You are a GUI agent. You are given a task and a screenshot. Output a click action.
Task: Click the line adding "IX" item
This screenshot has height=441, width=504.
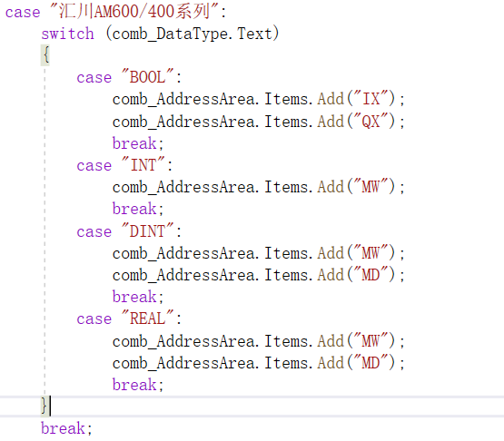point(258,99)
